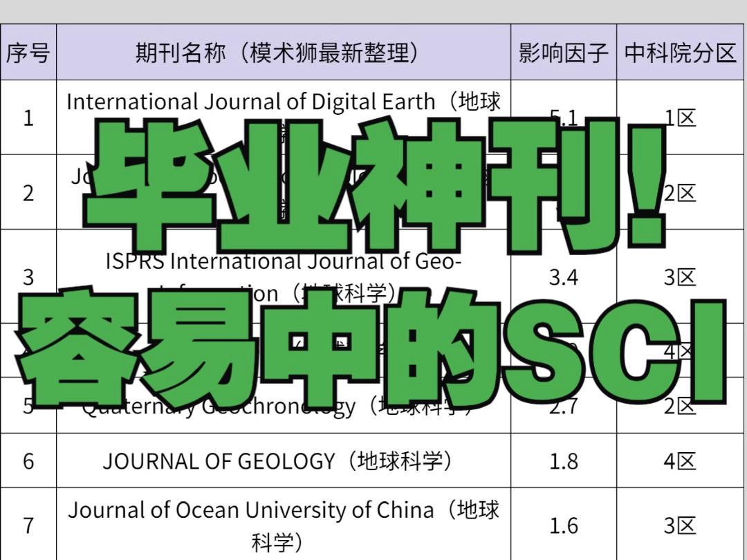Click row number 6 cell
747x560 pixels.
28,460
